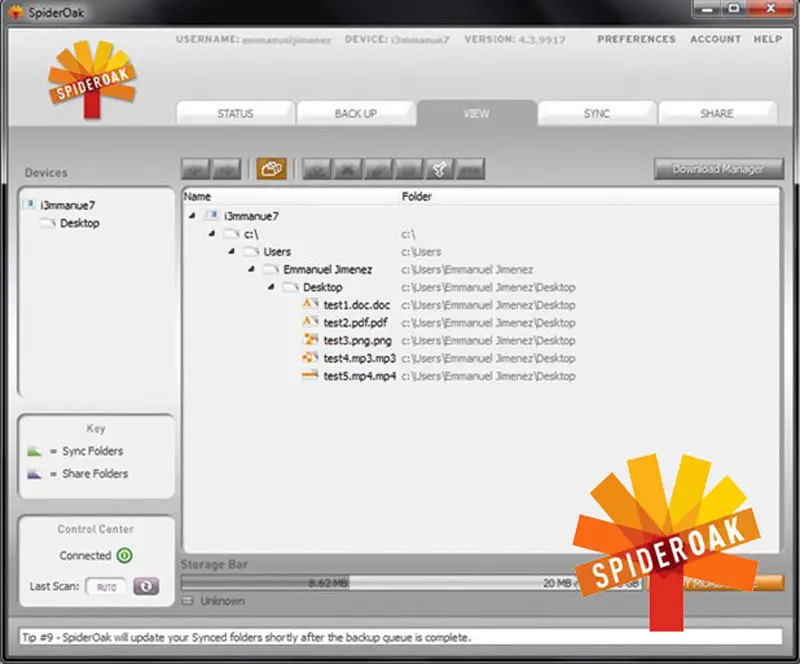Click the c:\ drive folder icon
800x664 pixels.
231,234
